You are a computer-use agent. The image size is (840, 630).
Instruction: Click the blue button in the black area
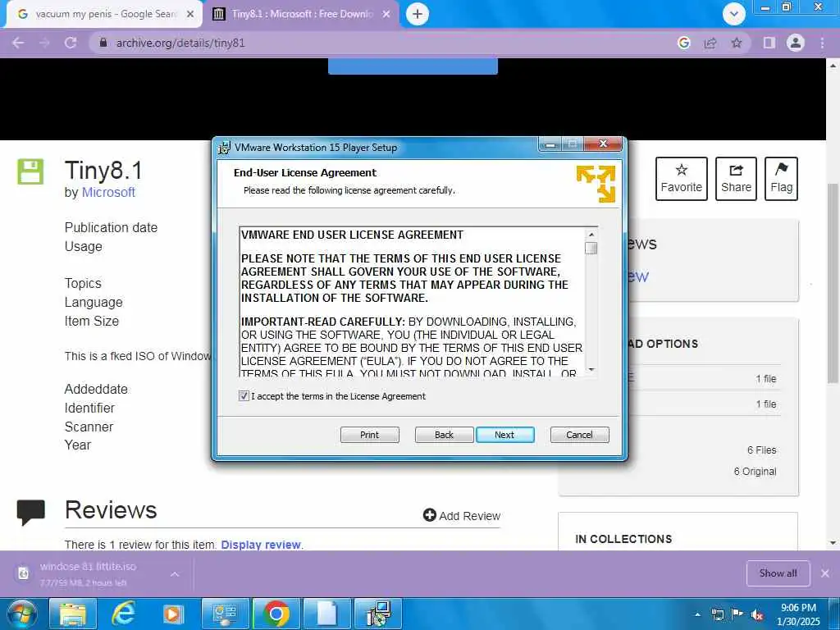[413, 66]
